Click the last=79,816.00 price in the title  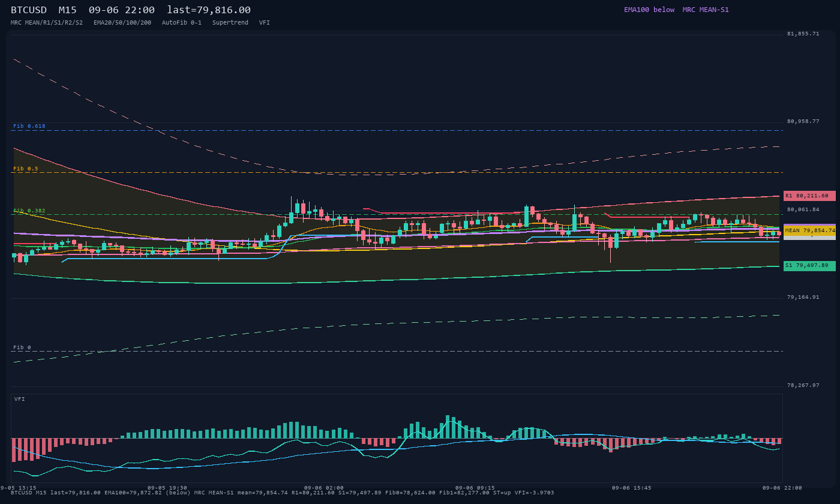[x=209, y=10]
